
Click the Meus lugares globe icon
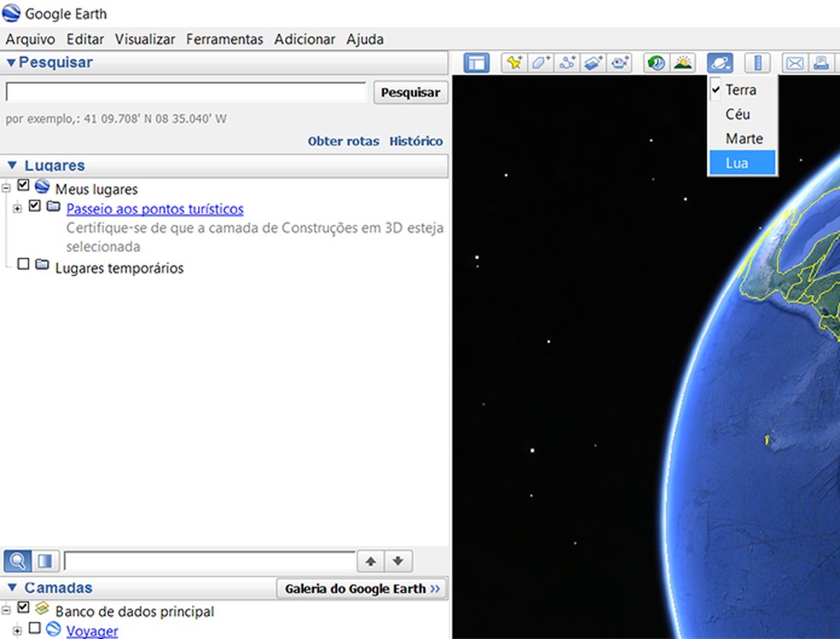42,186
